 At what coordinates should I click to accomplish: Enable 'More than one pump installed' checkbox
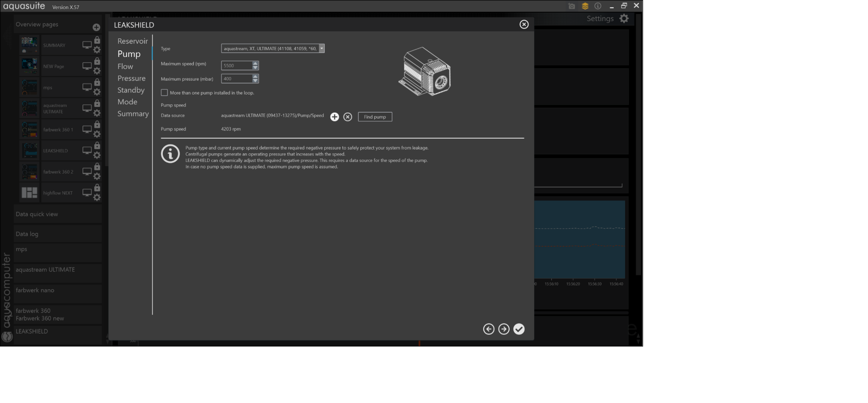pos(164,93)
